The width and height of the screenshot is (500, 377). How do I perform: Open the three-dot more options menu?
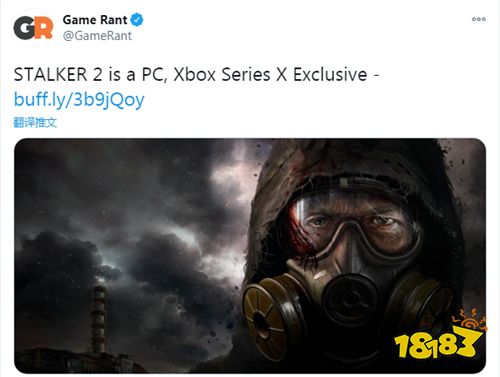click(479, 19)
